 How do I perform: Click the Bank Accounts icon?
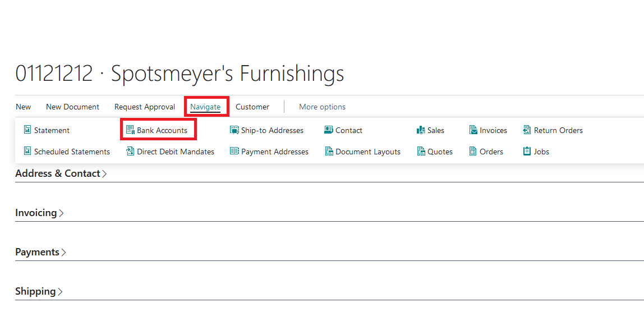point(130,130)
